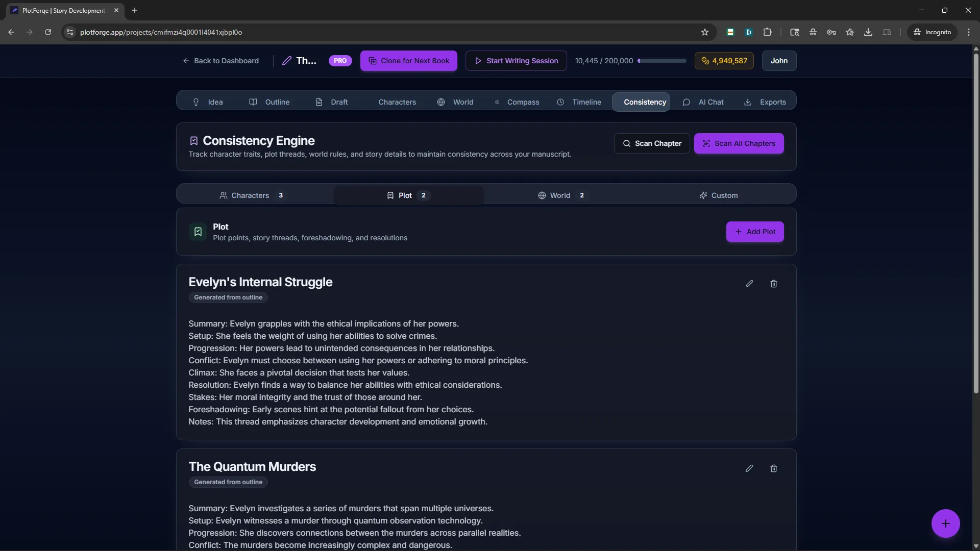Screen dimensions: 980x551
Task: Click The Quantum Murders 'Generated from outline' tag
Action: (x=228, y=482)
